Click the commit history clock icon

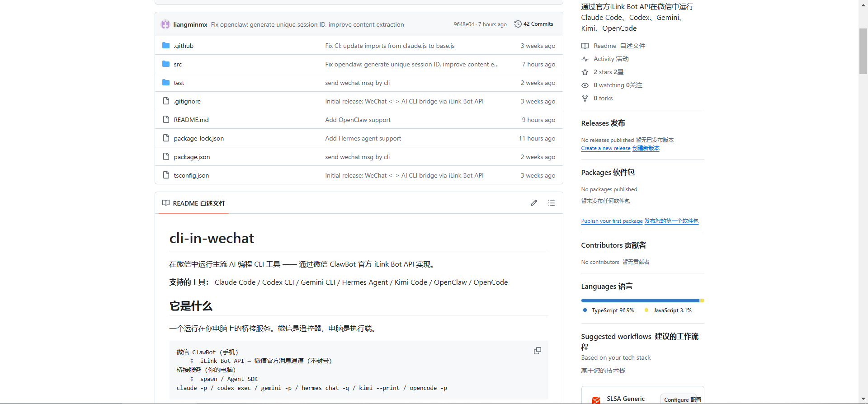(518, 24)
